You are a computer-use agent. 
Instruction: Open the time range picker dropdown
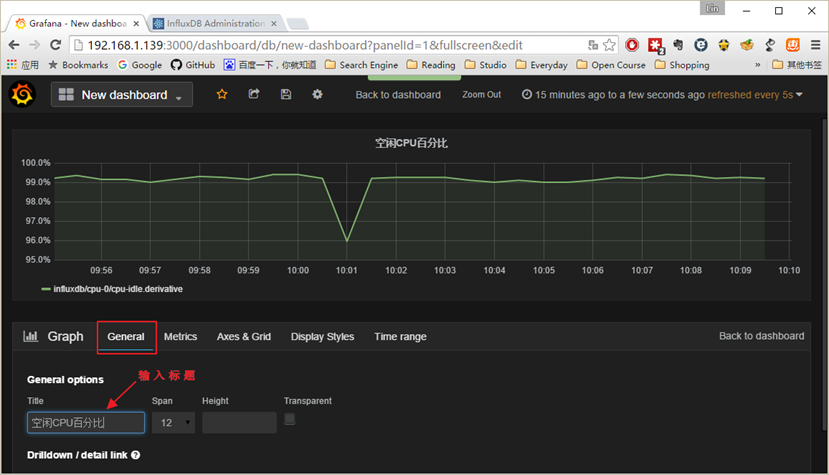click(663, 95)
